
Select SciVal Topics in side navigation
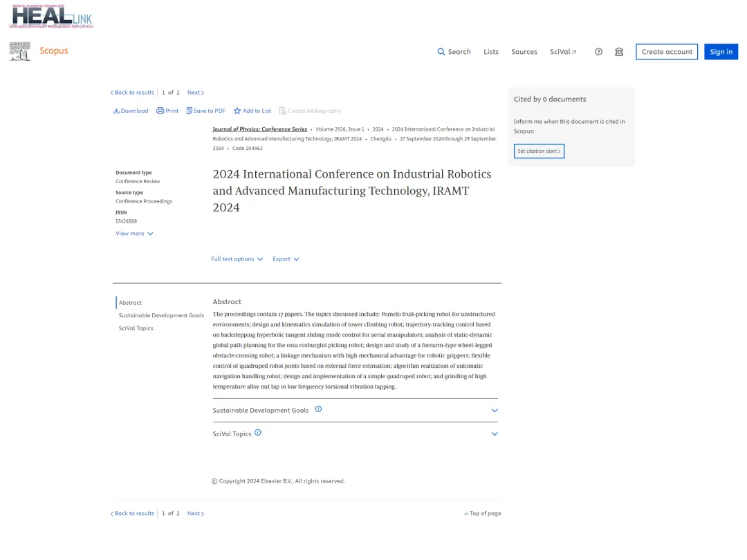[x=136, y=328]
